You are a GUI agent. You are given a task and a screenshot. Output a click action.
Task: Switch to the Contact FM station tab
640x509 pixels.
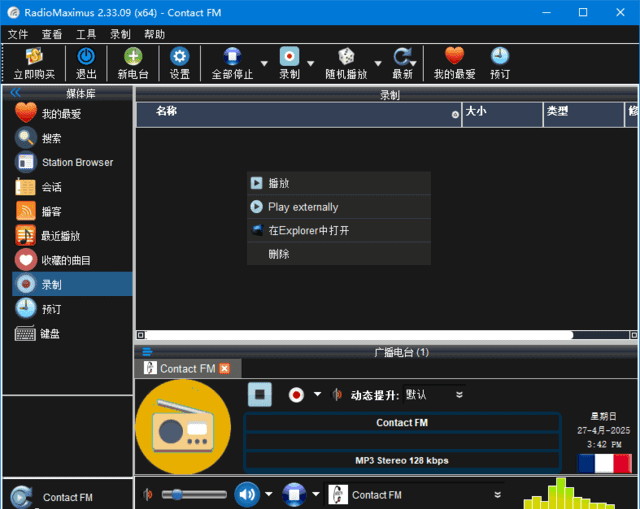coord(187,369)
